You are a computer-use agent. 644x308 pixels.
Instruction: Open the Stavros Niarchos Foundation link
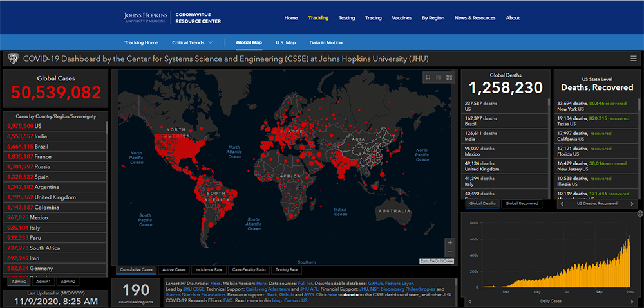tap(194, 295)
